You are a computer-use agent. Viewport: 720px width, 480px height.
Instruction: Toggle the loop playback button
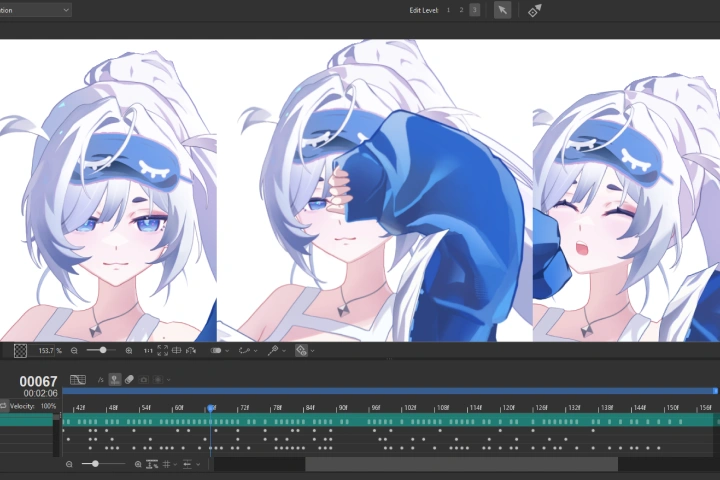(x=3, y=406)
